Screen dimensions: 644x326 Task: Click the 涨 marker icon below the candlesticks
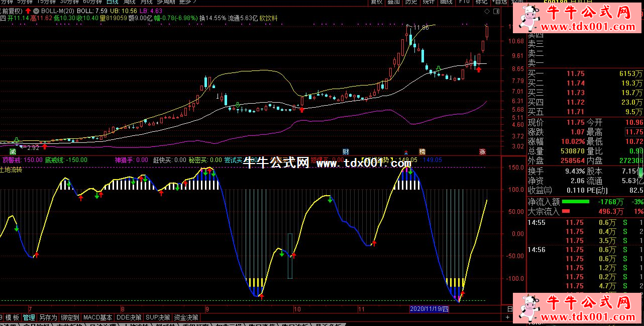482,151
